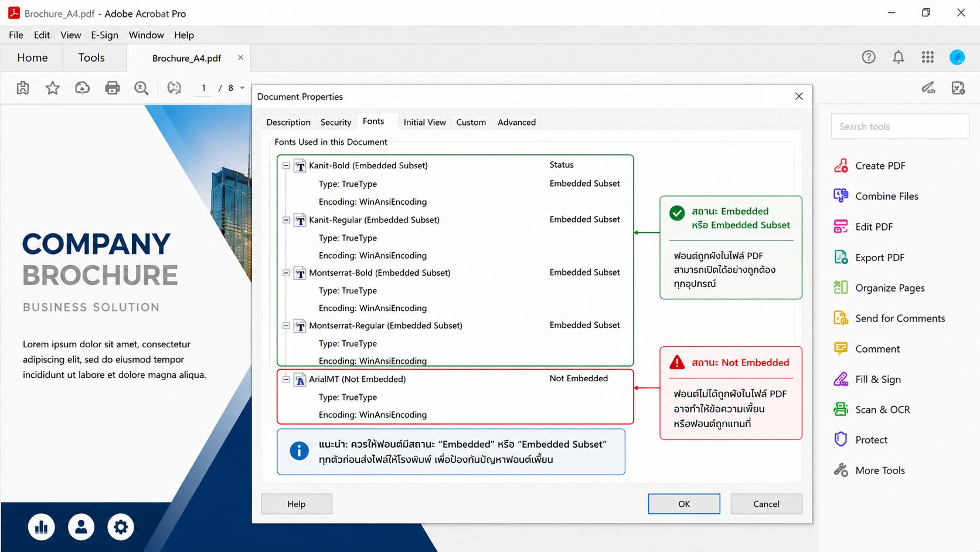Click the Search tools field
980x552 pixels.
pyautogui.click(x=900, y=126)
